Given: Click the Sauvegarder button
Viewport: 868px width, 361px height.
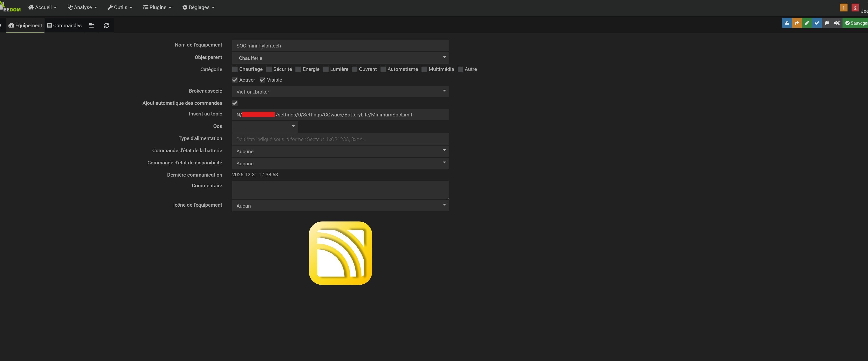Looking at the screenshot, I should click(x=856, y=23).
